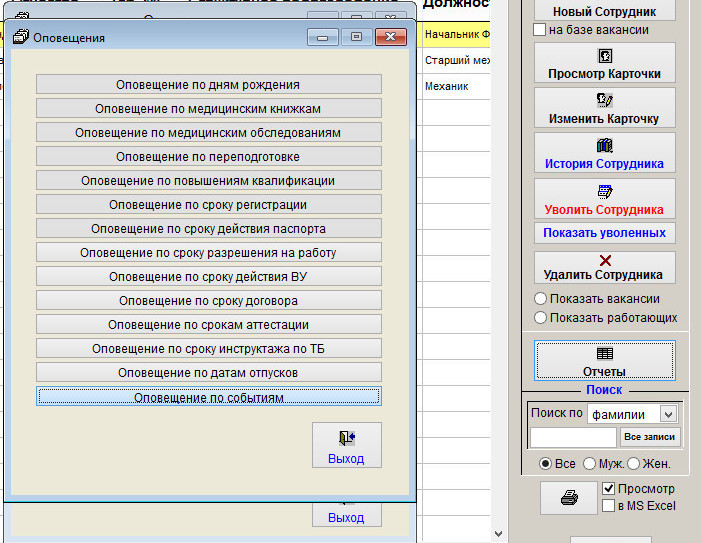Select the Муж. radio button
This screenshot has height=543, width=701.
[x=589, y=464]
